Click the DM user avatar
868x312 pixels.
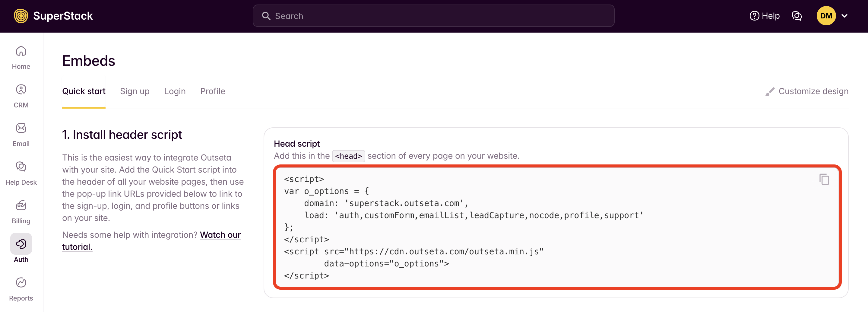[826, 16]
